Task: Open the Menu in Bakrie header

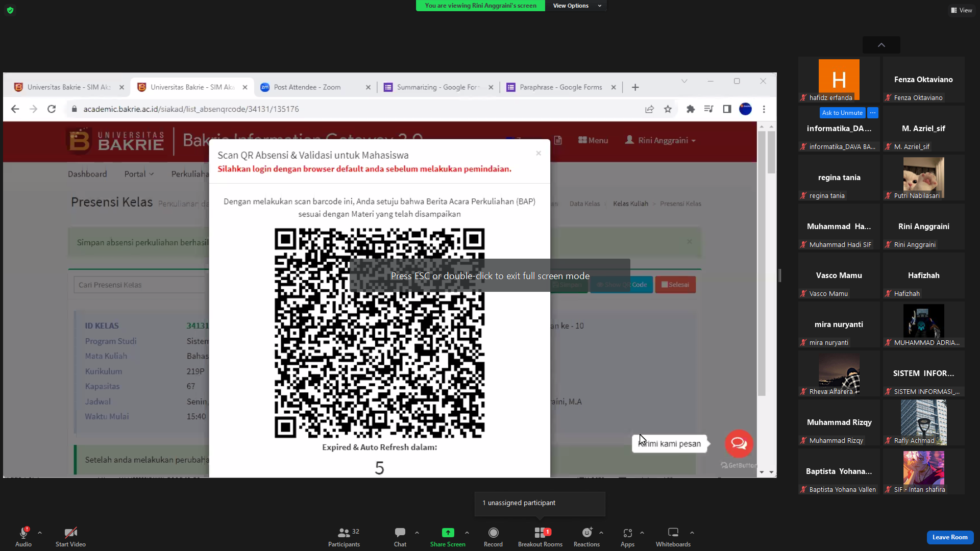Action: pos(593,140)
